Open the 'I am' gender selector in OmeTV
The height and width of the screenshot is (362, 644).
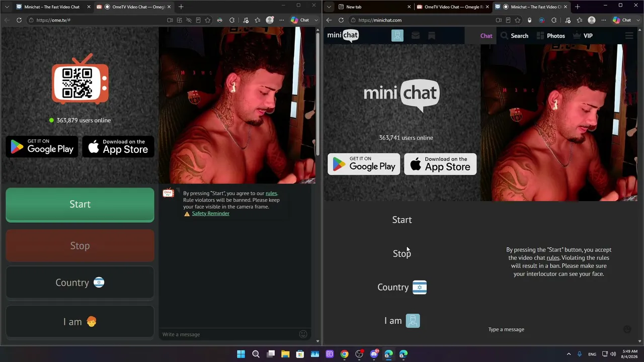pos(80,322)
